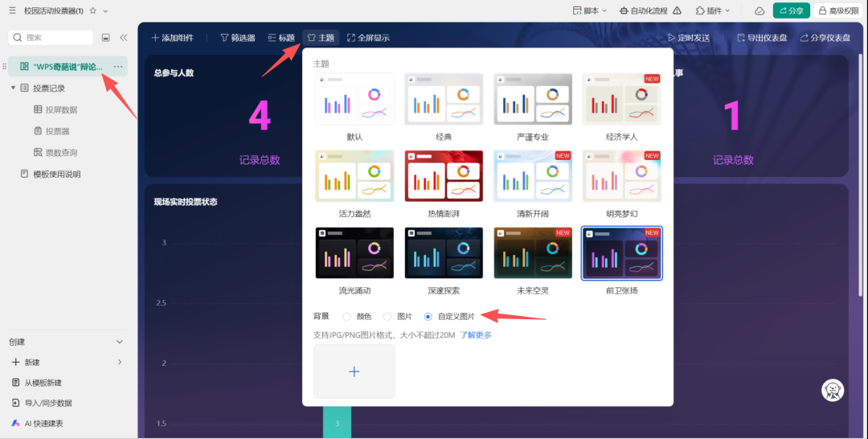The image size is (868, 439).
Task: Open the 了解更多 link
Action: (x=476, y=335)
